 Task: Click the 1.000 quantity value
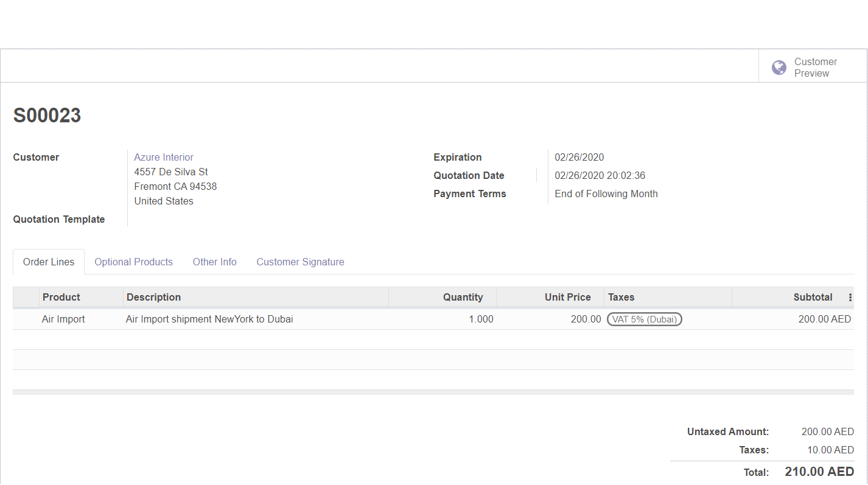(481, 319)
